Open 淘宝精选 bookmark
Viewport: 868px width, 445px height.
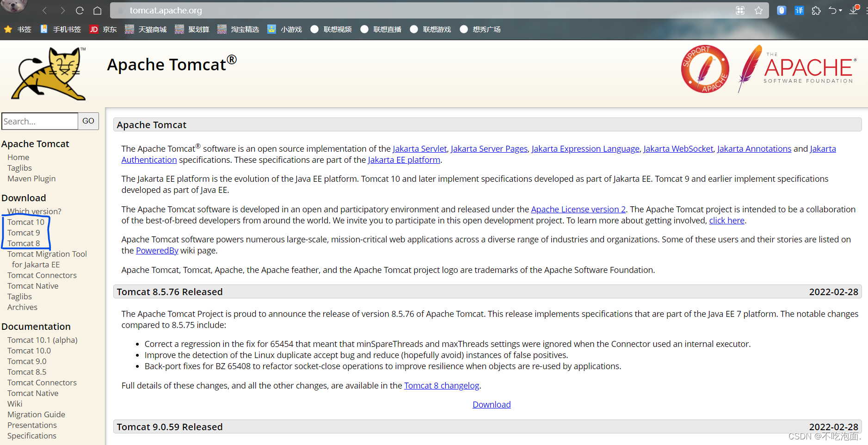coord(238,29)
